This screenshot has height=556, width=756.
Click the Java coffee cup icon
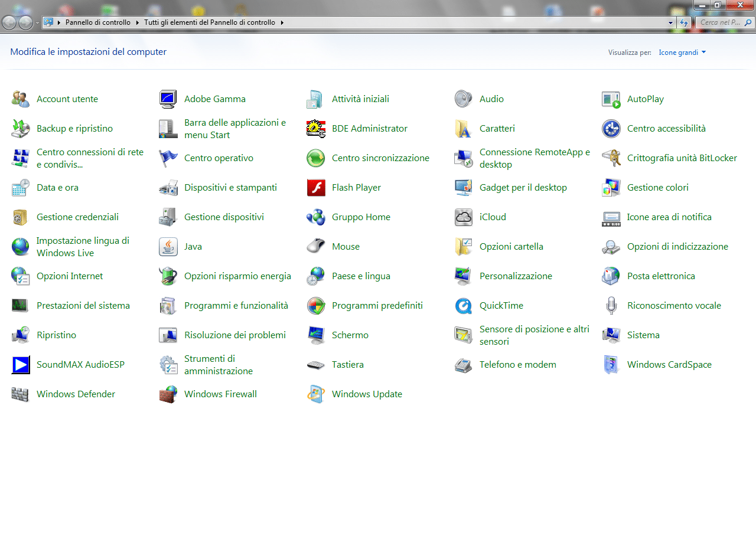pos(168,247)
